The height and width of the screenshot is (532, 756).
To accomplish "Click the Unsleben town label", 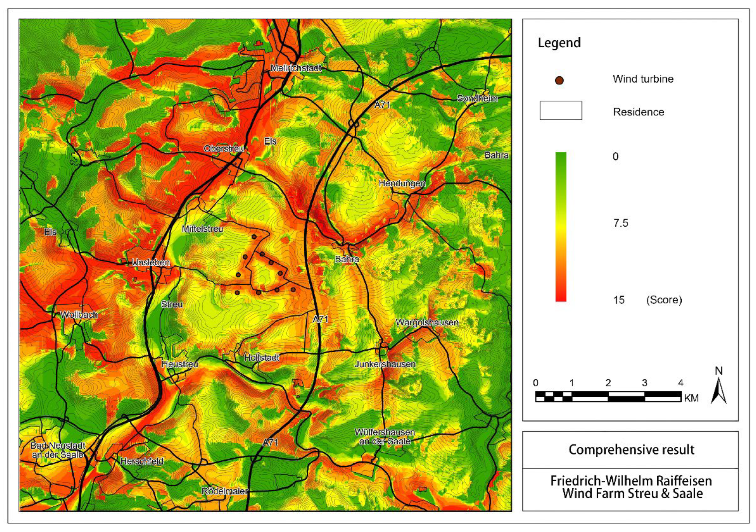I will tap(151, 262).
